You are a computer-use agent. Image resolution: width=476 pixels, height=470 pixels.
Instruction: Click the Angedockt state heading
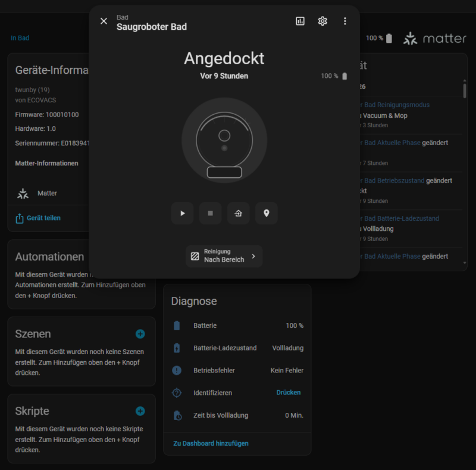(x=224, y=58)
